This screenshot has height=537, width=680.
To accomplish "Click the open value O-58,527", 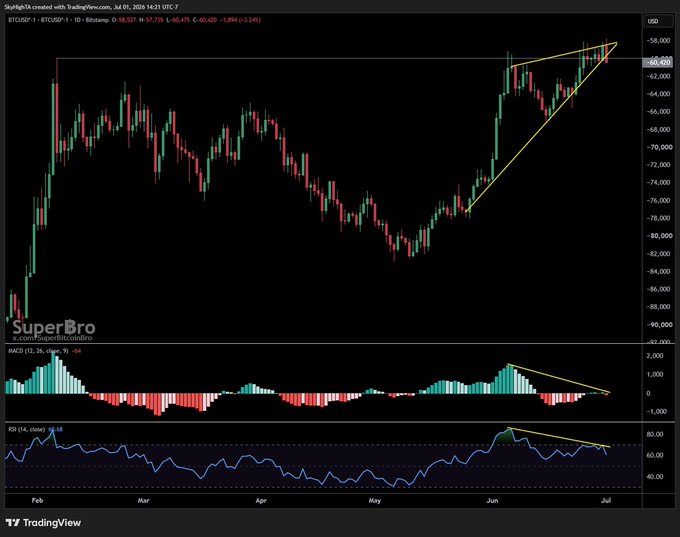I will point(124,20).
